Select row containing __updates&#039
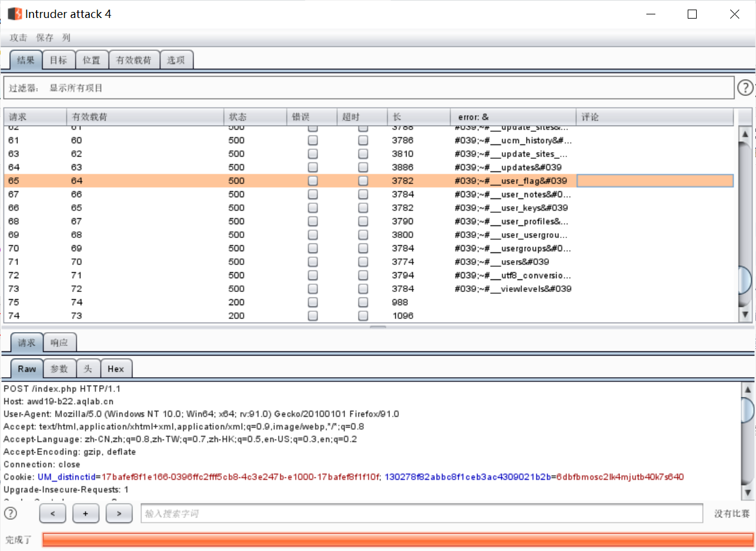756x551 pixels. pos(369,167)
